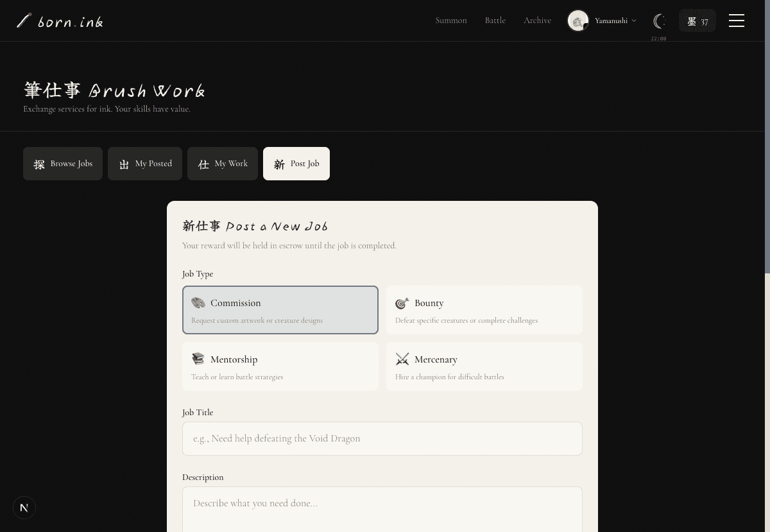770x532 pixels.
Task: Click the born.ink brush logo
Action: click(60, 21)
